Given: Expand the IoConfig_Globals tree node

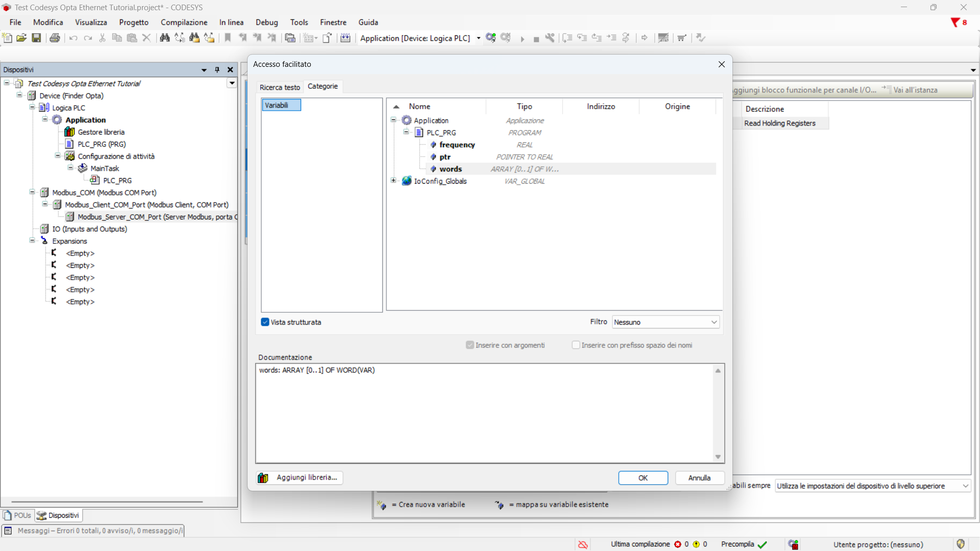Looking at the screenshot, I should [394, 181].
